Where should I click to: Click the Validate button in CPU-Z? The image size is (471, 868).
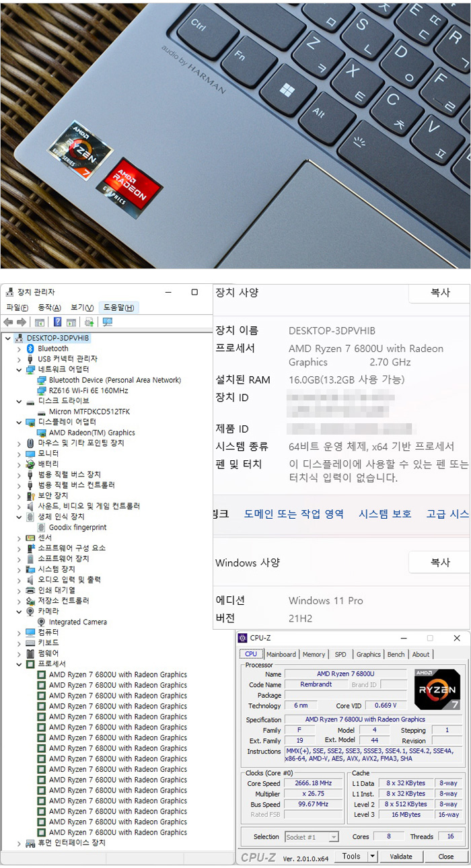click(401, 857)
